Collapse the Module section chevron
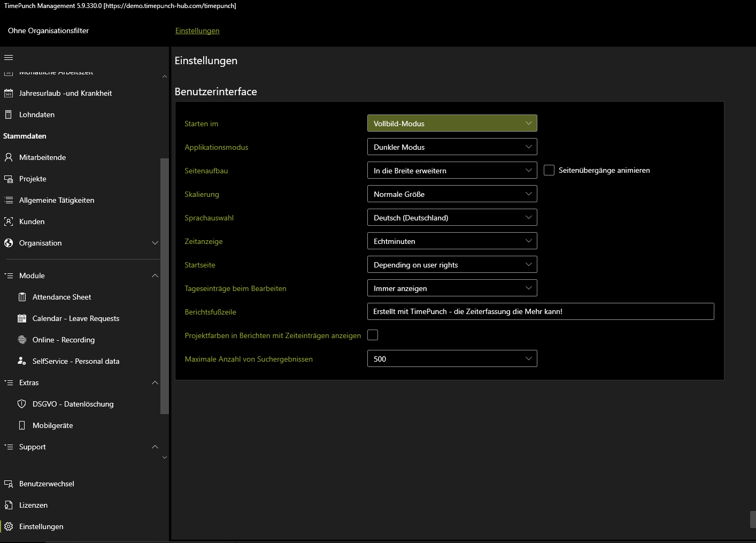756x543 pixels. tap(155, 276)
